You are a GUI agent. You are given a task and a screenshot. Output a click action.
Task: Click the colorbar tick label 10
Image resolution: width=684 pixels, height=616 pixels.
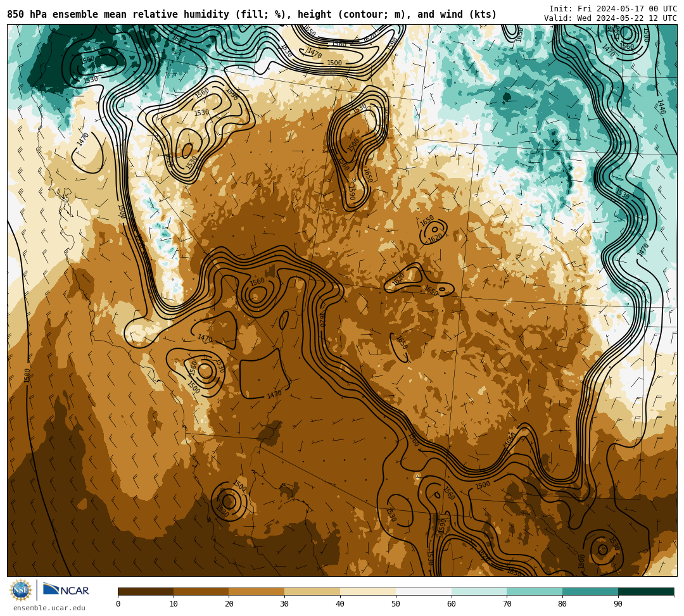[x=174, y=604]
